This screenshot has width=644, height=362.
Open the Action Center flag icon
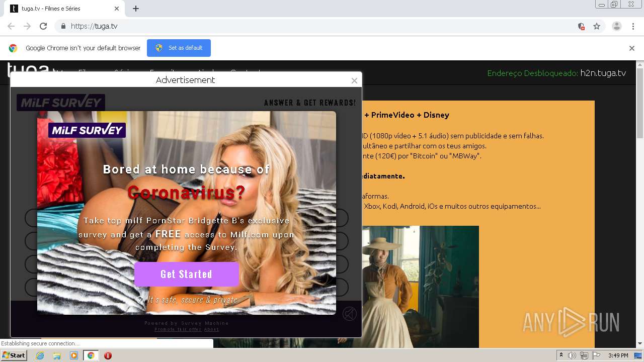click(x=596, y=355)
